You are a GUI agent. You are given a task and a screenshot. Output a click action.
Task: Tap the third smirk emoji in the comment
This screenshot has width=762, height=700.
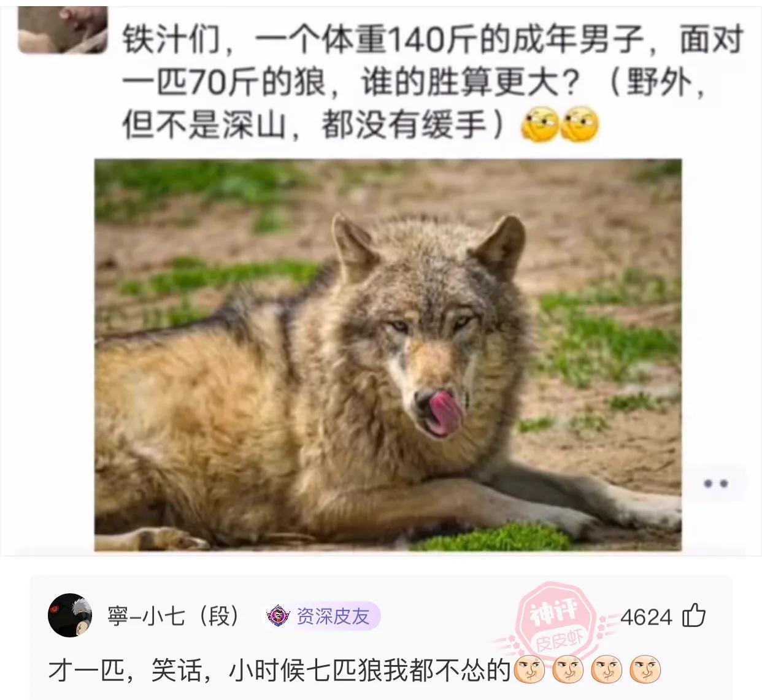(x=606, y=669)
